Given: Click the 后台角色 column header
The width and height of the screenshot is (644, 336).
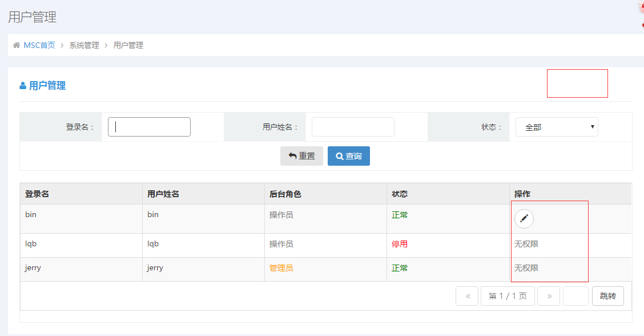Looking at the screenshot, I should pos(285,194).
